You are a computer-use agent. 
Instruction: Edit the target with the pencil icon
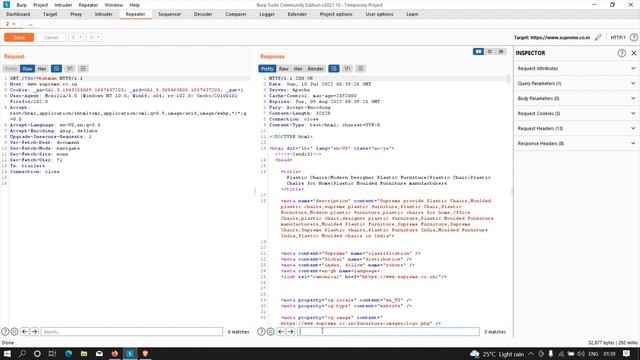[598, 37]
